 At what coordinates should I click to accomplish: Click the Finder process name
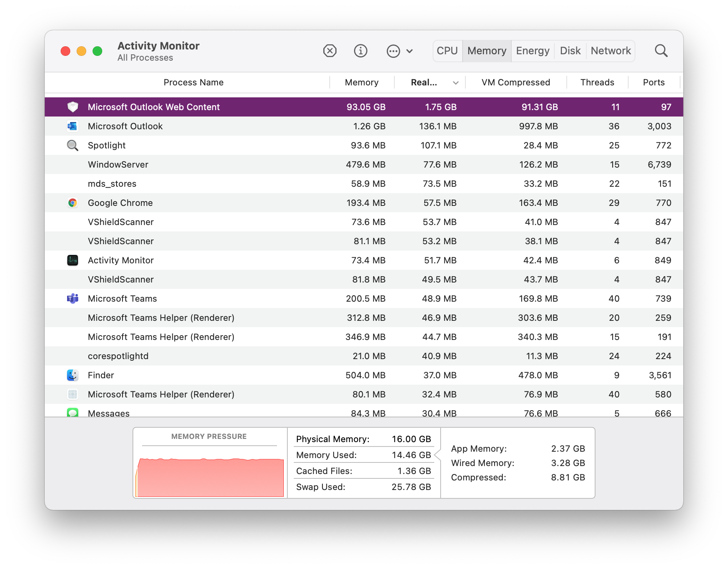[101, 375]
